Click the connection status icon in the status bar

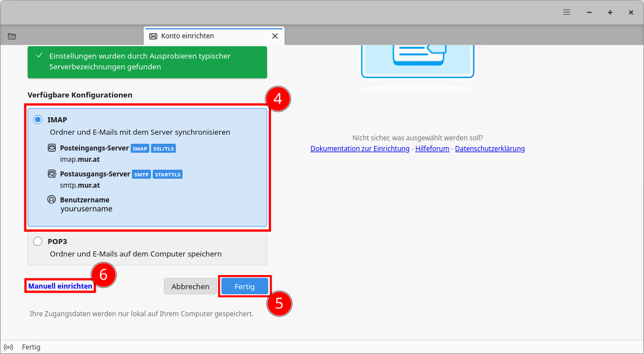coord(8,347)
